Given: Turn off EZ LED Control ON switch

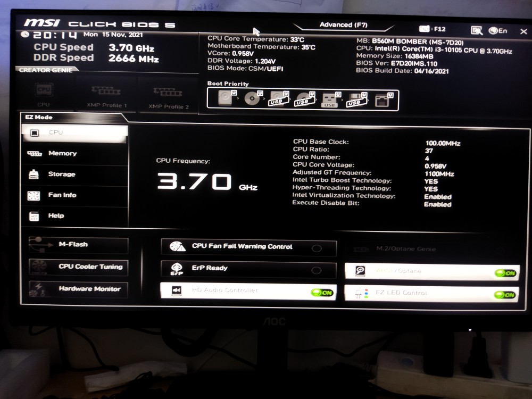Looking at the screenshot, I should [x=505, y=295].
